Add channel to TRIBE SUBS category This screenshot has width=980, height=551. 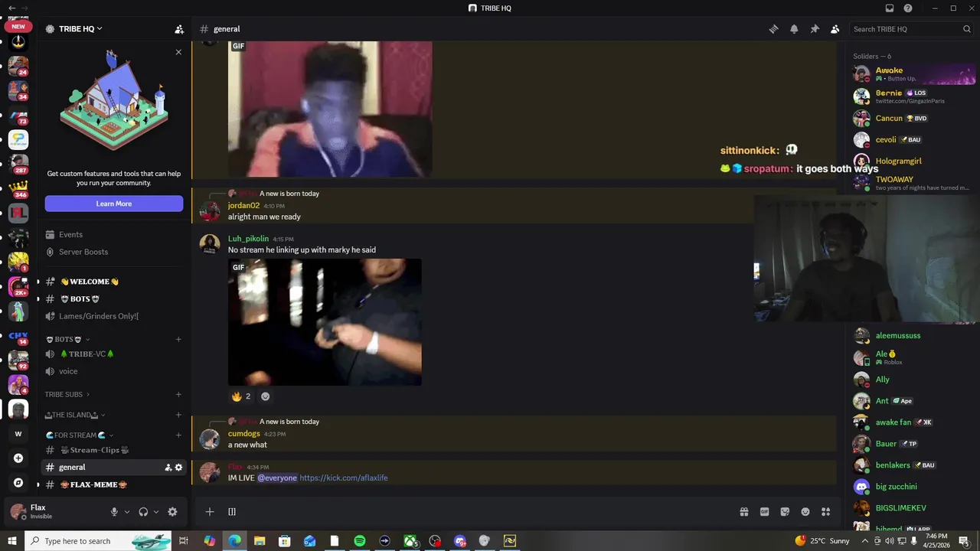tap(178, 395)
